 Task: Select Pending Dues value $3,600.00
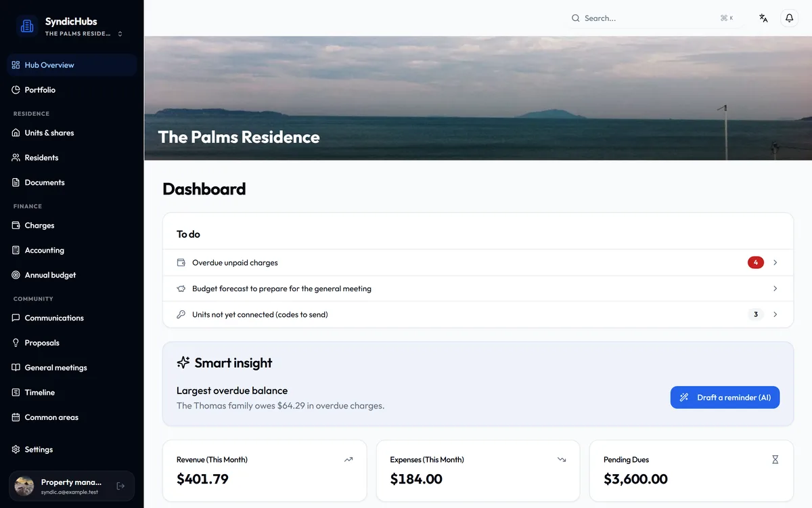pyautogui.click(x=635, y=480)
